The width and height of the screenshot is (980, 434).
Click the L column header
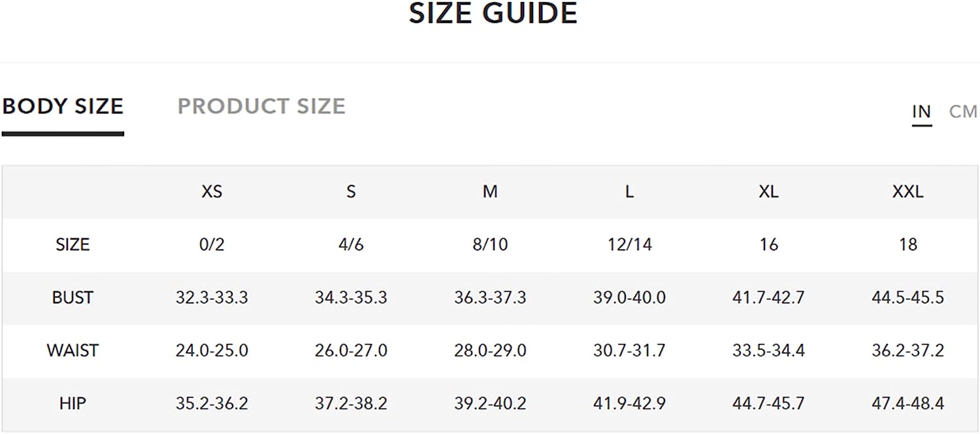(629, 191)
